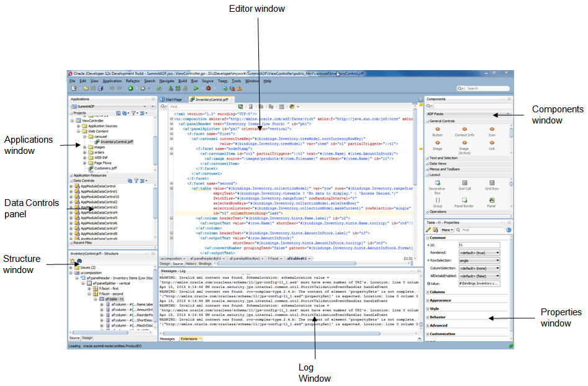This screenshot has width=588, height=386.
Task: Switch to the Extensions log tab
Action: (190, 339)
